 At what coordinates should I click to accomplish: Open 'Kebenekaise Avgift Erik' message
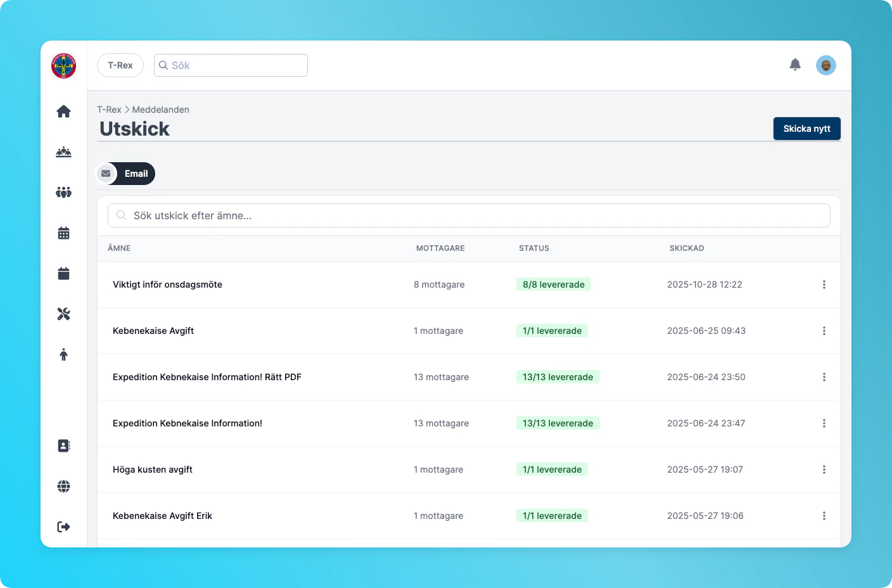pos(162,516)
